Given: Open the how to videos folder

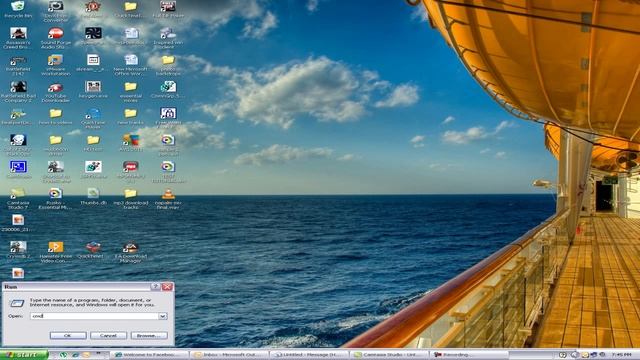Looking at the screenshot, I should point(56,117).
